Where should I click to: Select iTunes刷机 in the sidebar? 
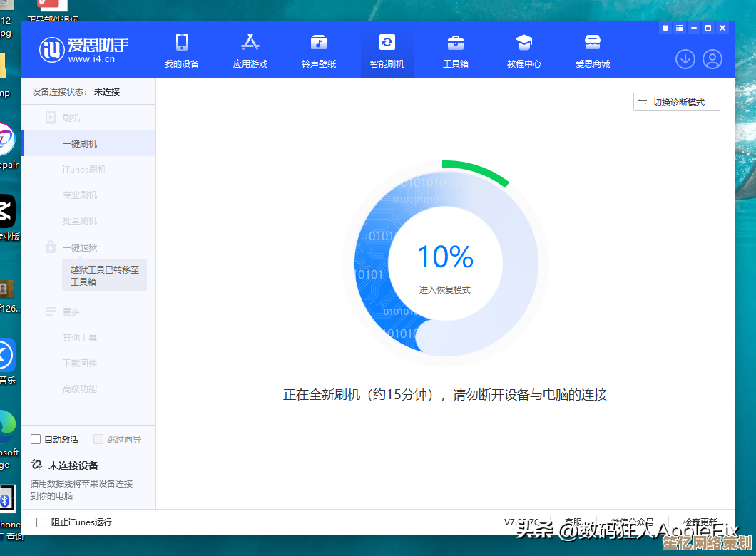[x=84, y=169]
